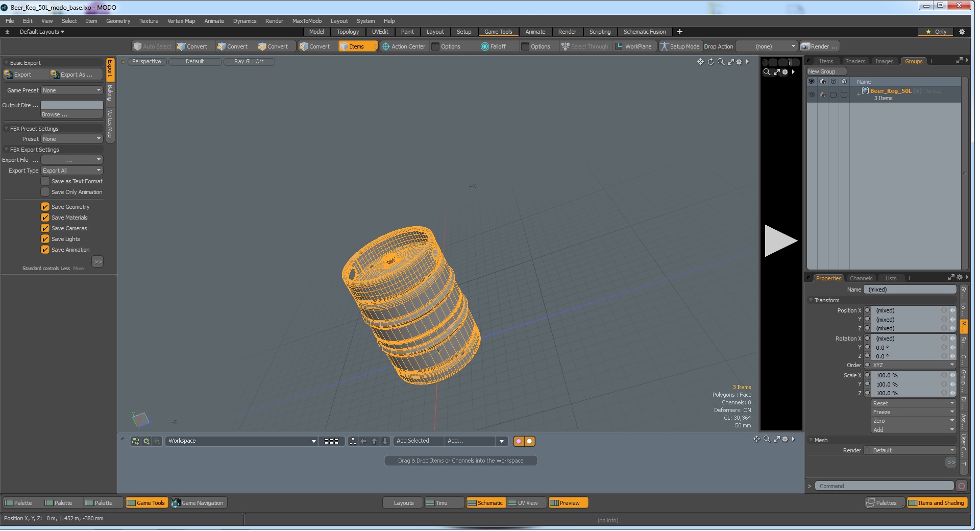Click the add assembly gear icon in the schematic toolbar
The width and height of the screenshot is (980, 531).
pos(146,441)
